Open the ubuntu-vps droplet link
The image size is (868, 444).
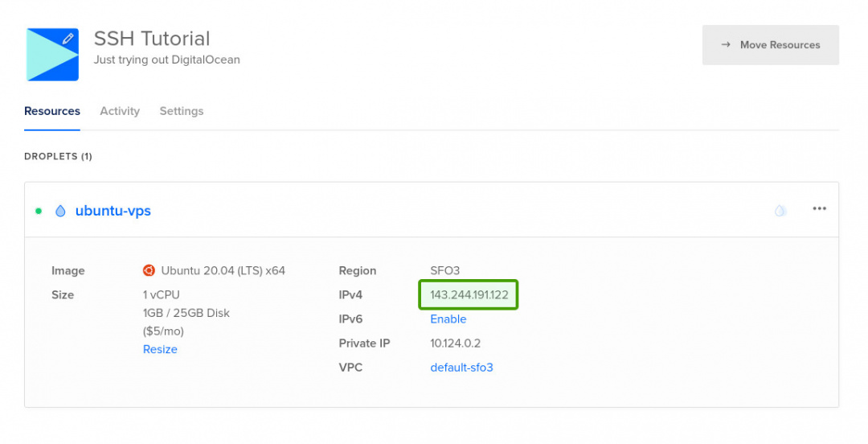point(113,211)
